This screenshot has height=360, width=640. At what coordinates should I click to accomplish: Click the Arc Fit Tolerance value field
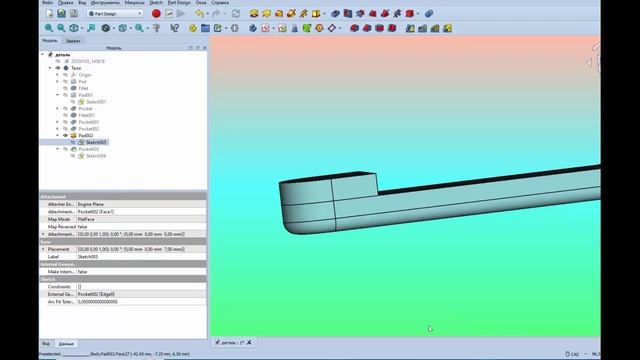pyautogui.click(x=141, y=302)
